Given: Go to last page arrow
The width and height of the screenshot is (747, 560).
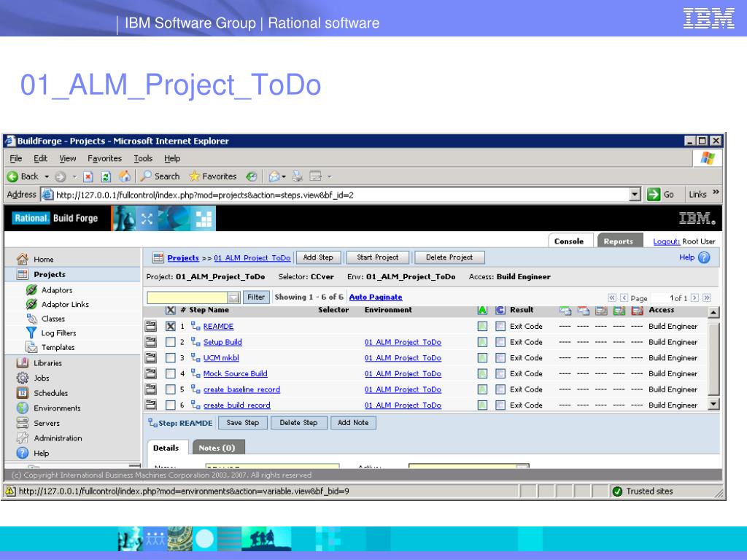Looking at the screenshot, I should (707, 297).
